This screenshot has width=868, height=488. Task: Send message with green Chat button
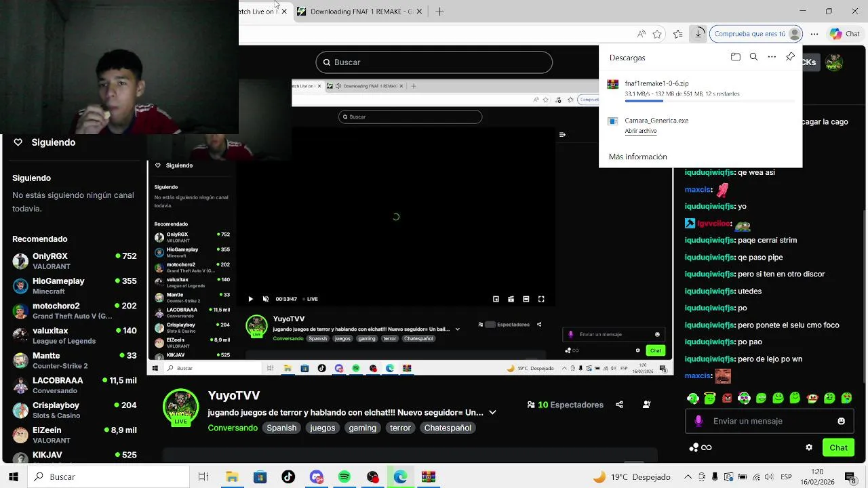click(838, 447)
